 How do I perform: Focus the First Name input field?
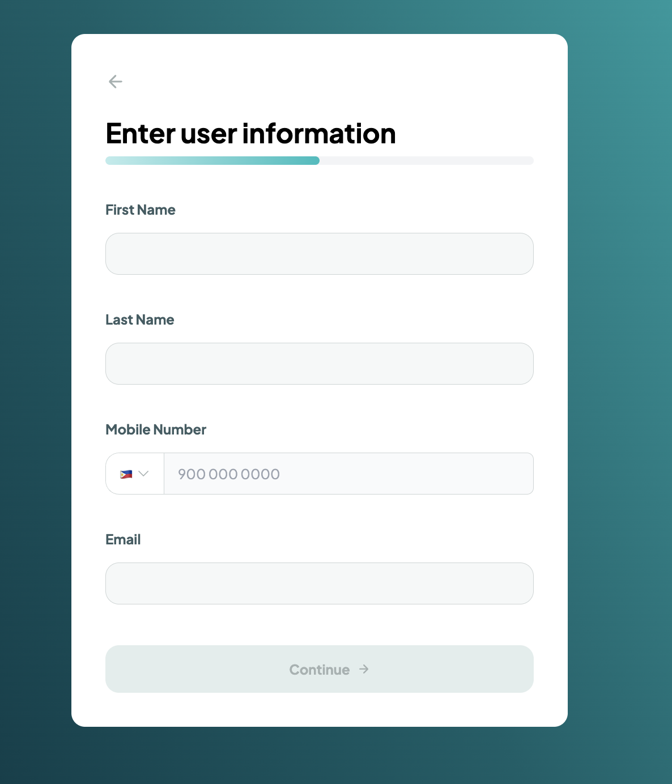coord(319,254)
